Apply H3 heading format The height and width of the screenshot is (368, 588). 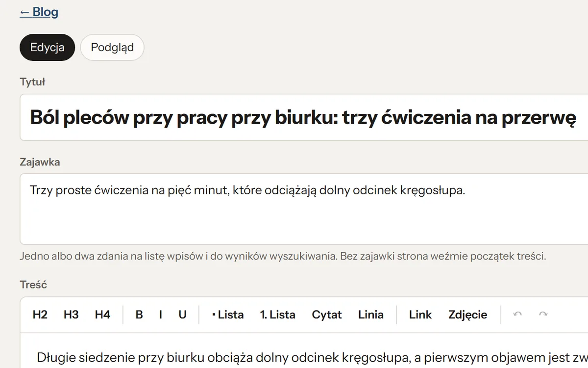[71, 315]
